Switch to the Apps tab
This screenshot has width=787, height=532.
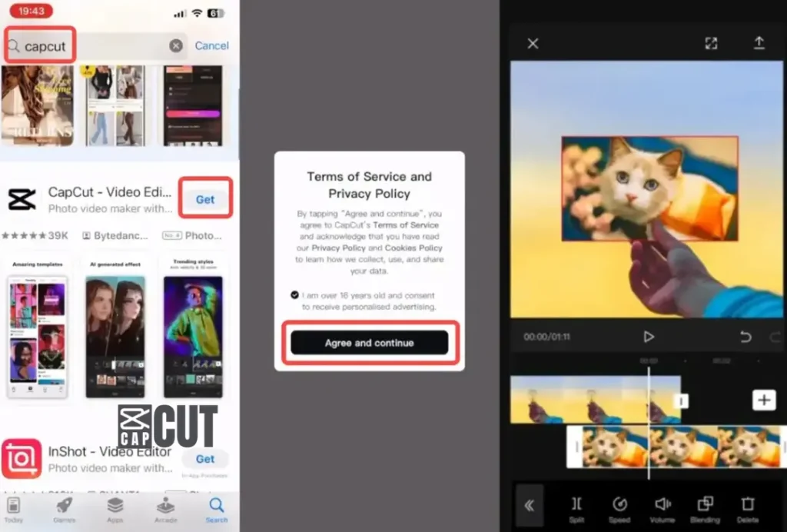(115, 510)
